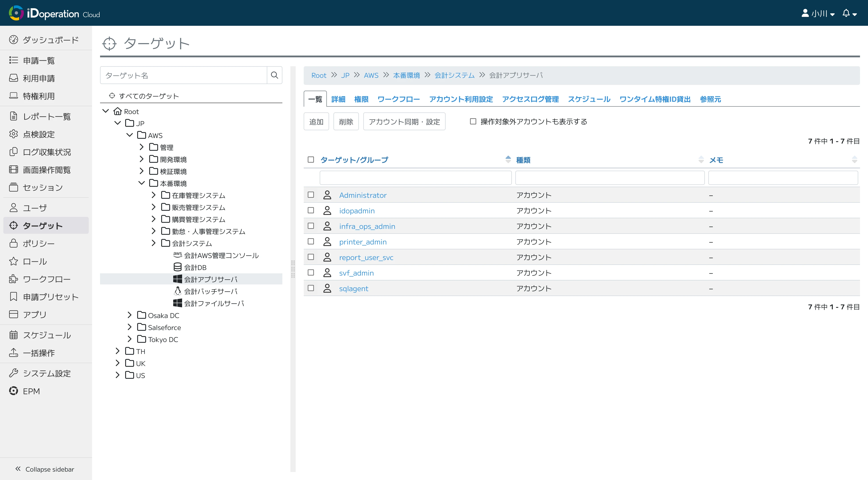
Task: Check the Administrator account row checkbox
Action: pos(311,195)
